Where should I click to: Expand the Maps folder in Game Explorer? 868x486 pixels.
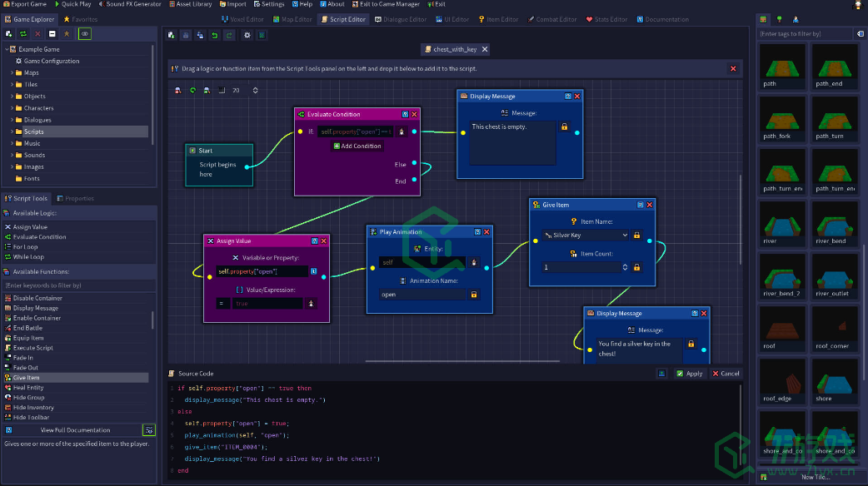(12, 73)
